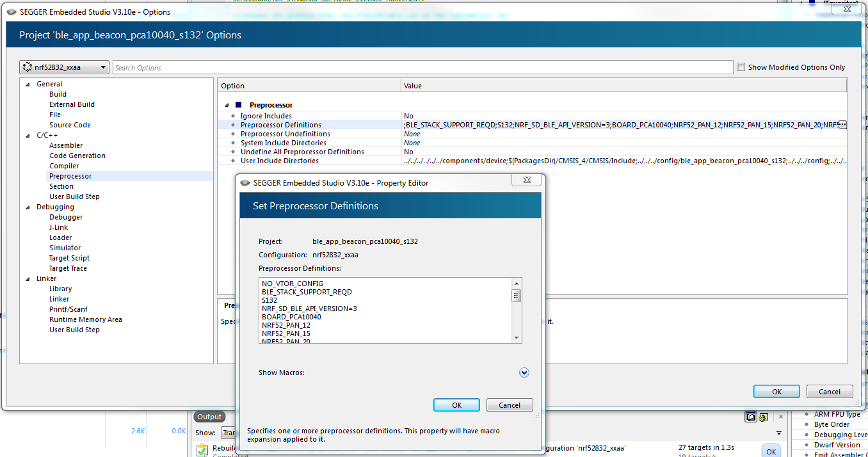Collapse the Debugging tree node
This screenshot has height=457, width=868.
coord(28,207)
